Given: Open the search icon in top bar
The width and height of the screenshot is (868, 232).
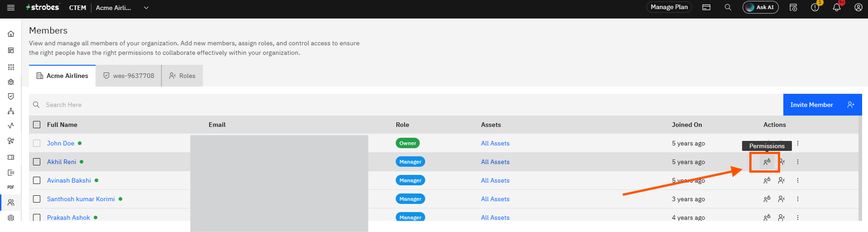Looking at the screenshot, I should 728,7.
